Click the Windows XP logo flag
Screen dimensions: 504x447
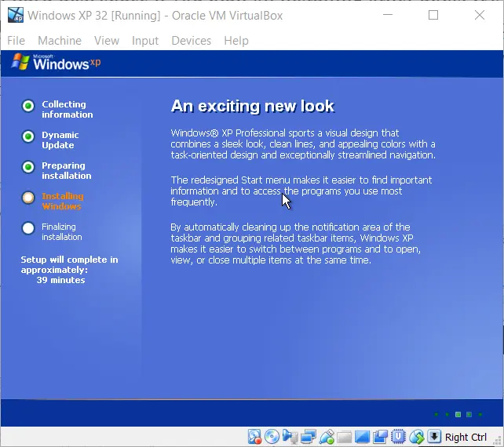point(20,62)
